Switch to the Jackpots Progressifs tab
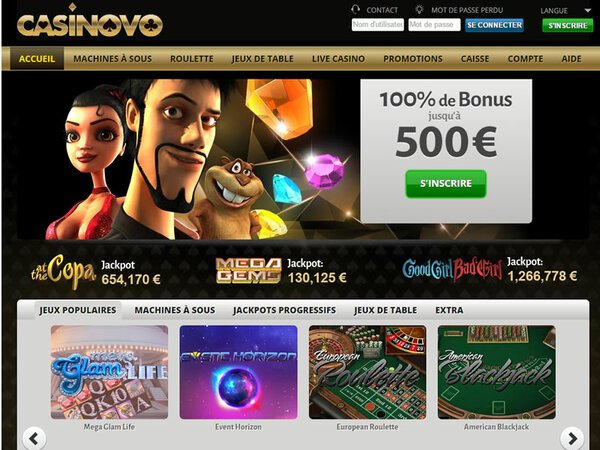Viewport: 600px width, 450px height. click(284, 310)
